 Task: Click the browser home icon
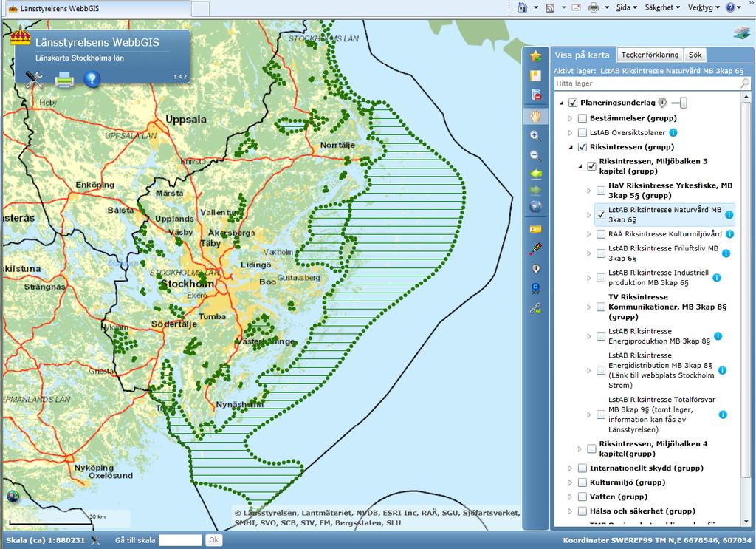[x=522, y=7]
